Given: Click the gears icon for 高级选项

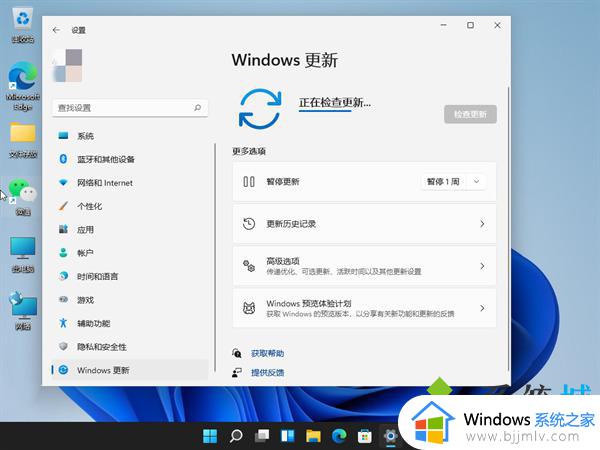Looking at the screenshot, I should coord(249,266).
